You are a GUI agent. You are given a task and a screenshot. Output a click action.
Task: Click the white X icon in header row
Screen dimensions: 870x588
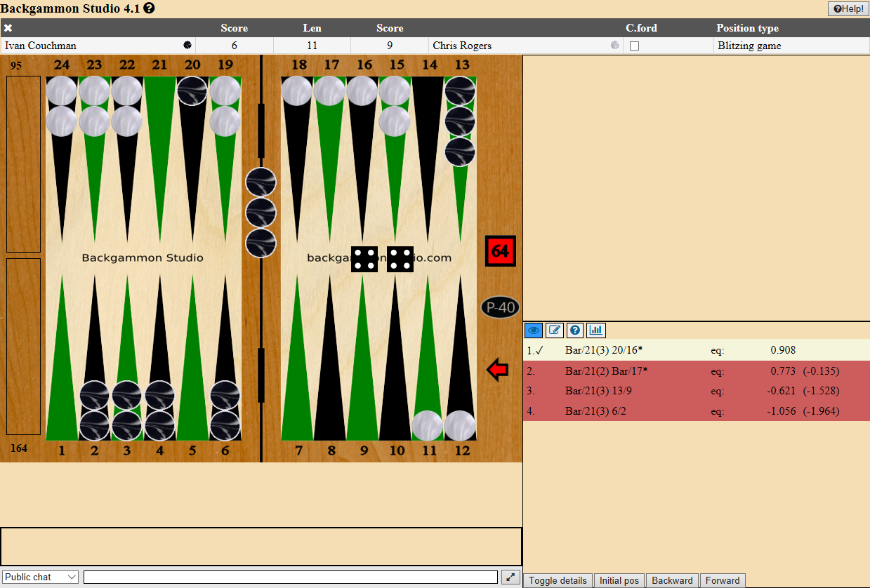coord(8,28)
